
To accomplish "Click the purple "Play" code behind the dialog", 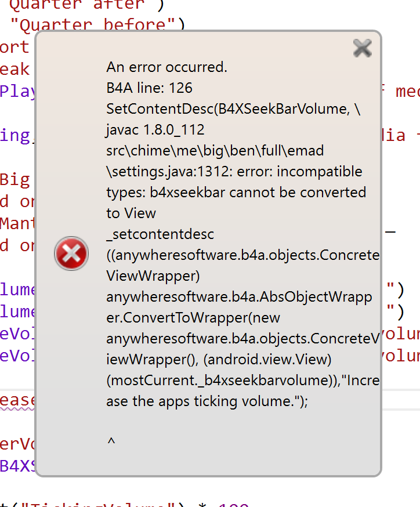I will [x=17, y=92].
